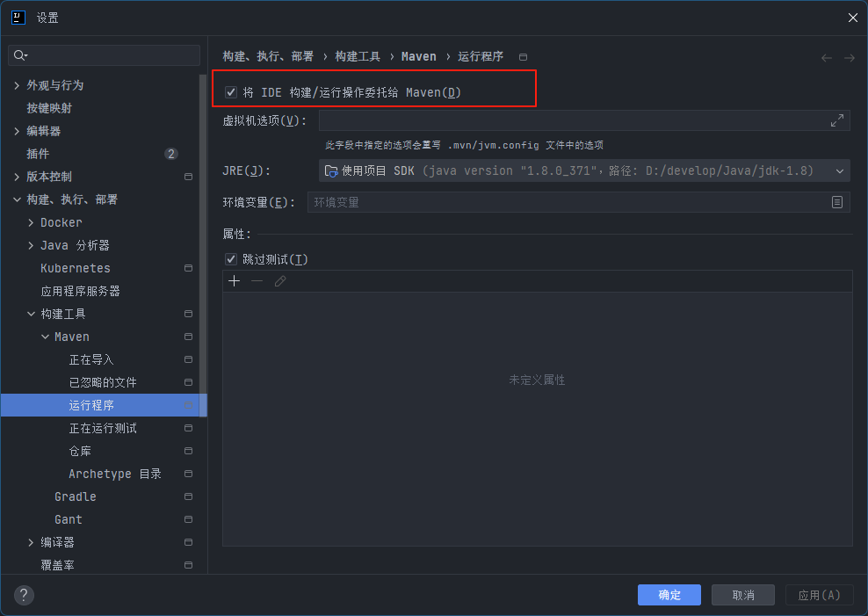This screenshot has width=868, height=616.
Task: Select 正在运行测试 in settings tree
Action: click(x=103, y=428)
